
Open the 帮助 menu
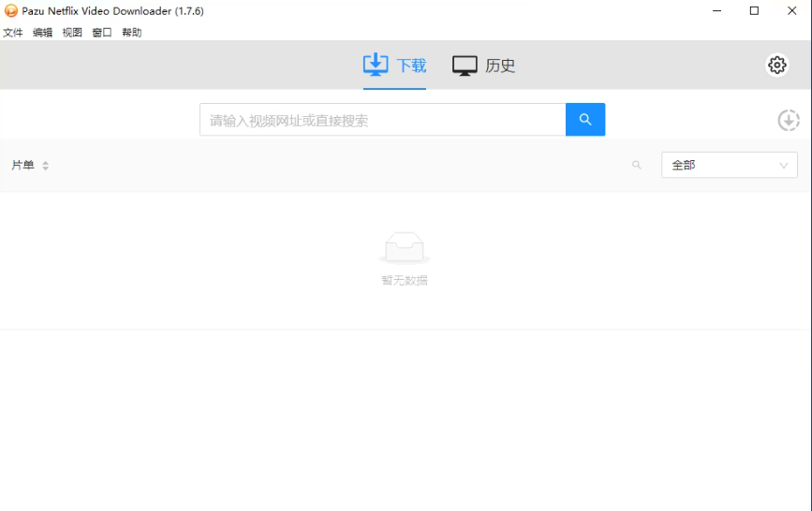131,33
